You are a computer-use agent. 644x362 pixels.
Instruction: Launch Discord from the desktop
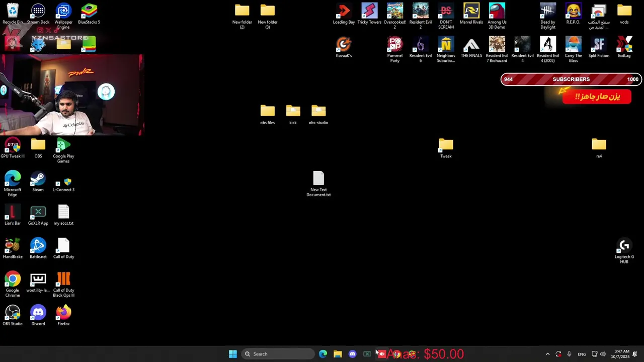coord(38,316)
